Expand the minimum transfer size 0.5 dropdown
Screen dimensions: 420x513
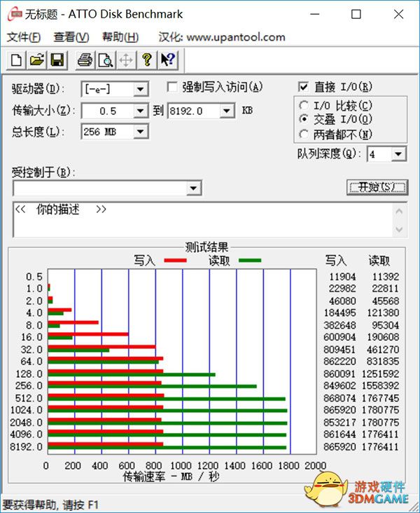tap(141, 111)
